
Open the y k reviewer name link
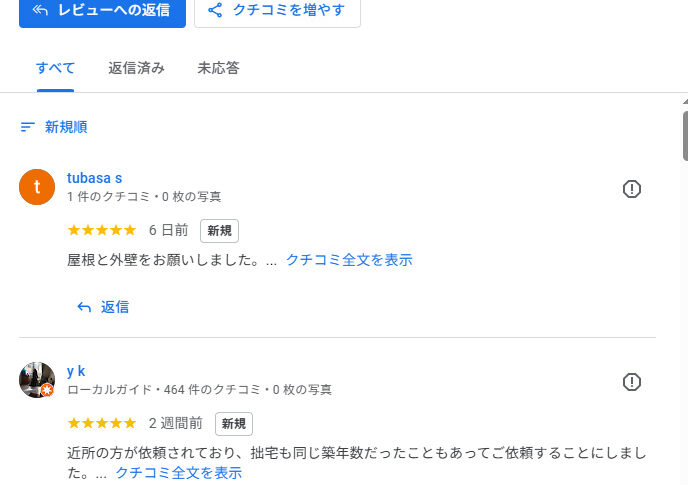coord(76,371)
